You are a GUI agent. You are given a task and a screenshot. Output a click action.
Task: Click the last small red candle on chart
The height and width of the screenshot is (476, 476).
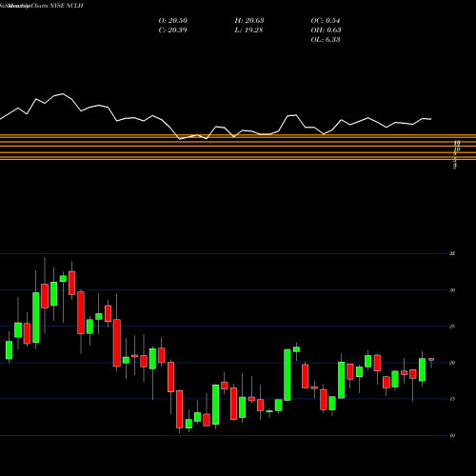[431, 360]
